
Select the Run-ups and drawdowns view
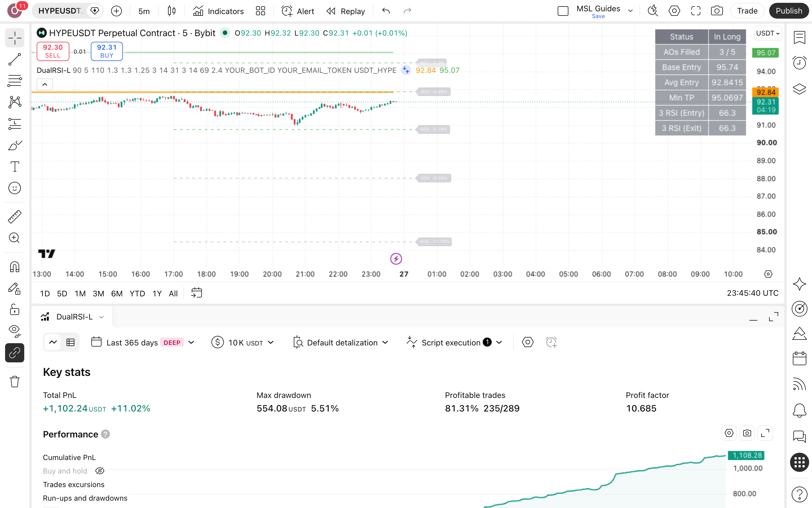point(85,498)
